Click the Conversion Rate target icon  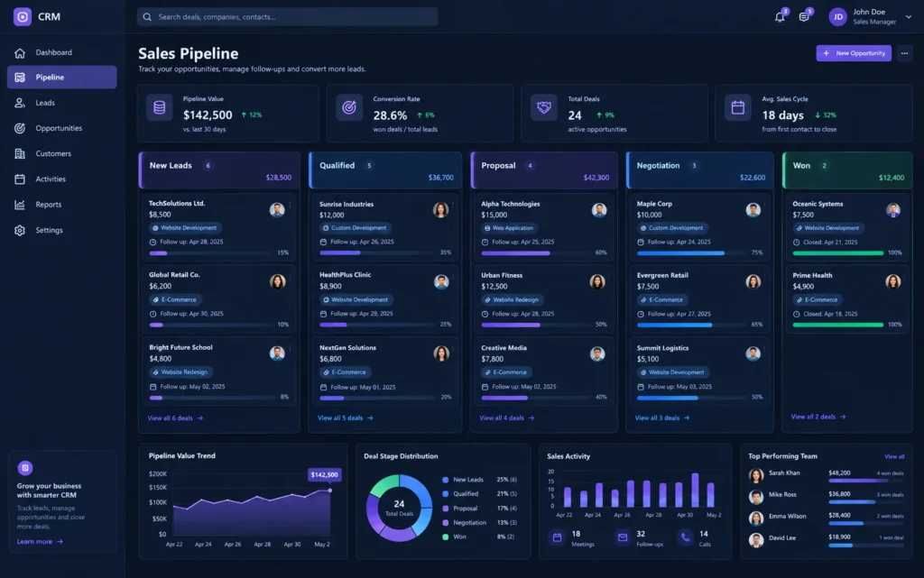point(349,107)
